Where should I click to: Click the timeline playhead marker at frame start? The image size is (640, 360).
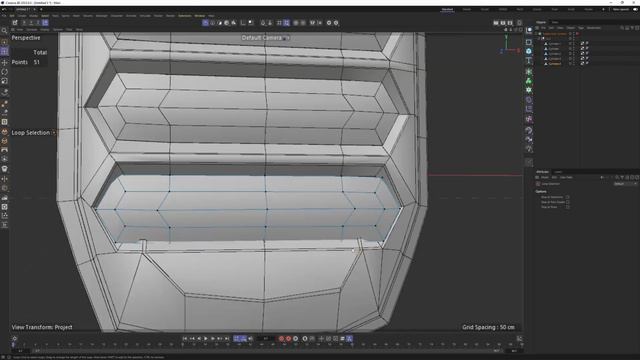(x=13, y=345)
